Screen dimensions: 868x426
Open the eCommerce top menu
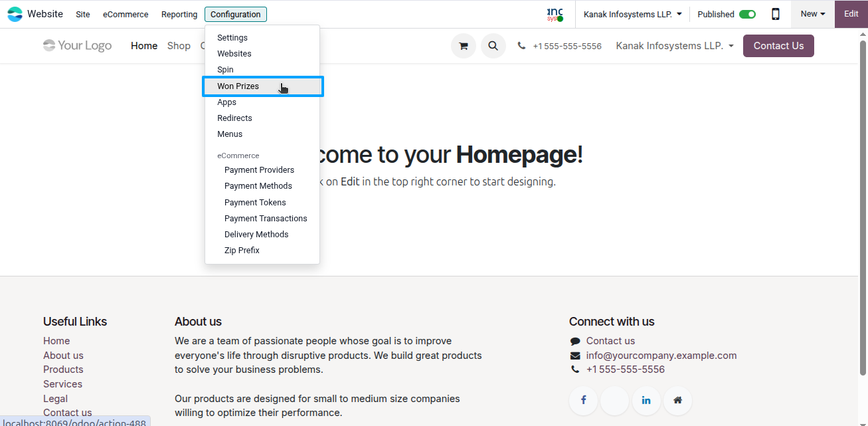(x=126, y=14)
